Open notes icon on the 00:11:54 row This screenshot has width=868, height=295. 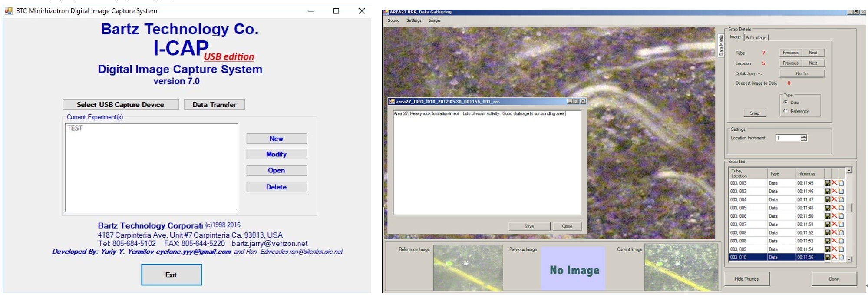pos(841,249)
